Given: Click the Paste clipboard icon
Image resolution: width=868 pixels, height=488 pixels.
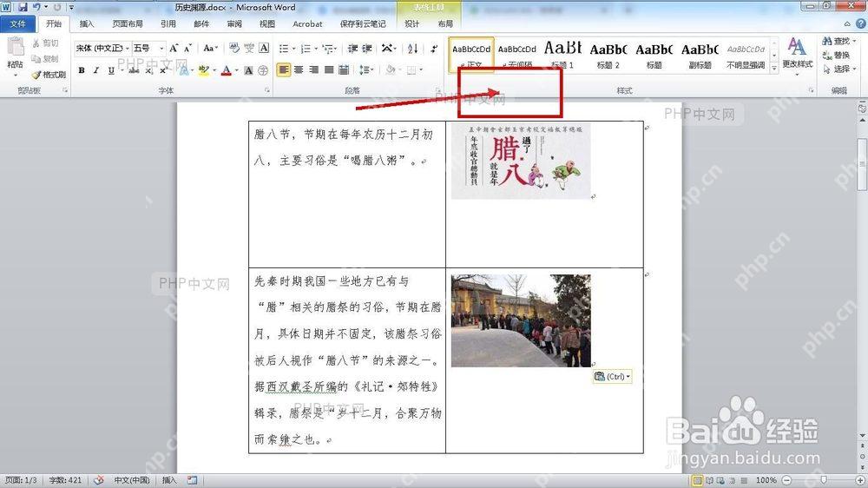Looking at the screenshot, I should [x=16, y=48].
